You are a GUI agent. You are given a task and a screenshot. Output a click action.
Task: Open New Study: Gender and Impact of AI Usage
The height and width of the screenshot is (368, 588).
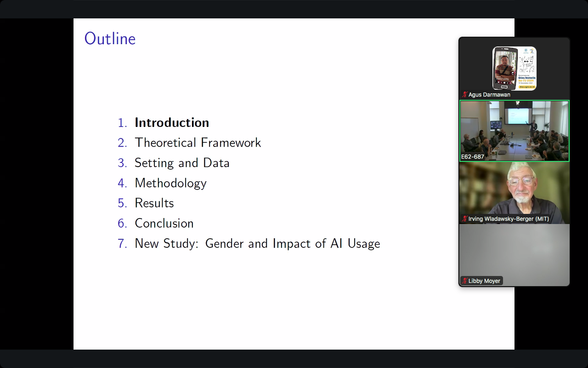pos(257,243)
